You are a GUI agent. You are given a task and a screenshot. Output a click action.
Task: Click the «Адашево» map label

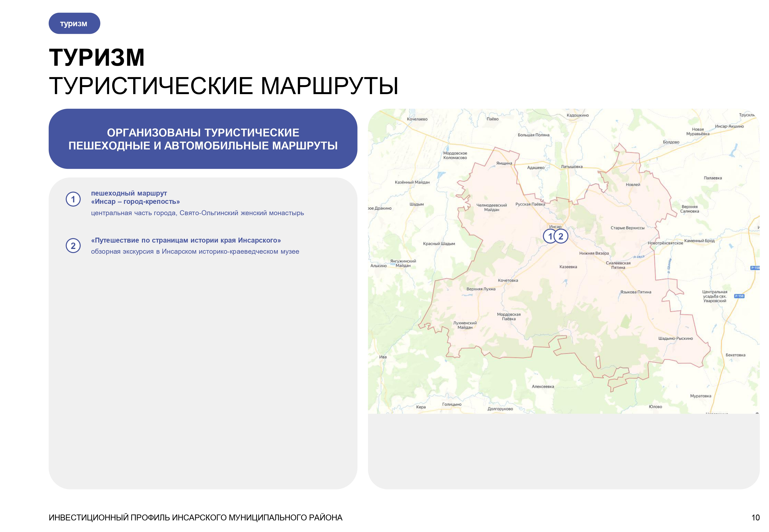coord(535,168)
